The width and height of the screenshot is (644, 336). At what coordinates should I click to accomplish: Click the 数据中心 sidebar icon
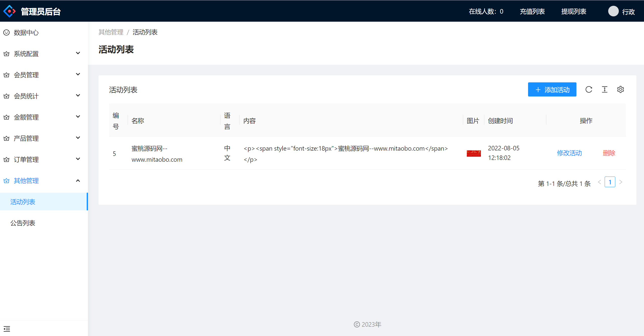point(7,32)
